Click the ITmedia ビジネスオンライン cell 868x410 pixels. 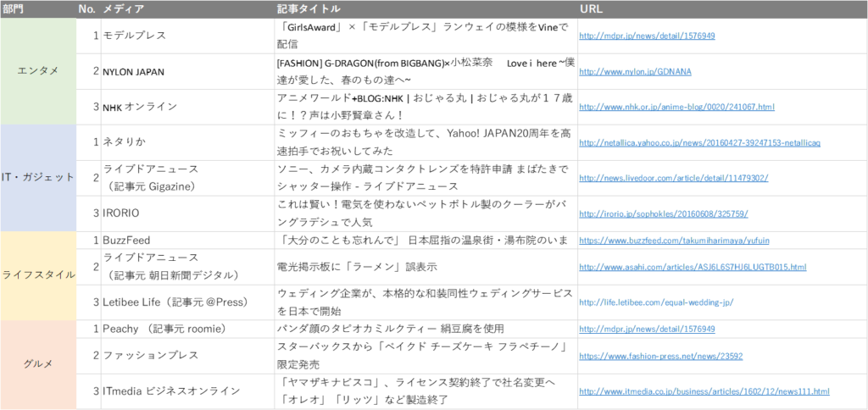[187, 391]
